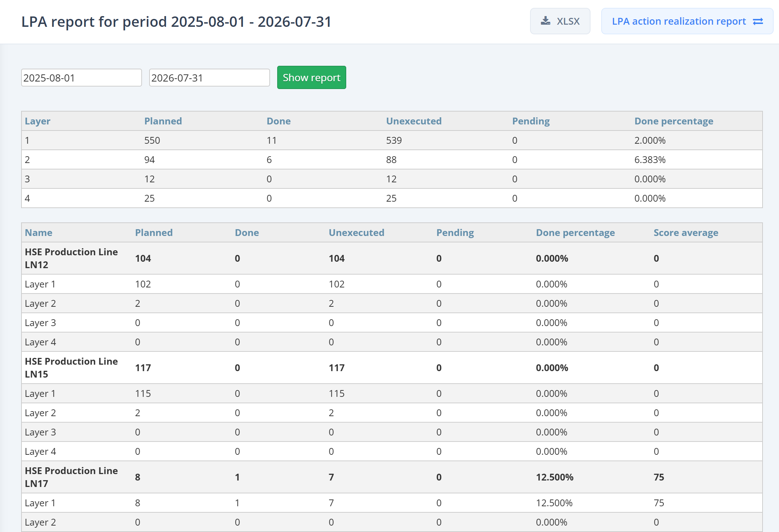Select bold done percentage 0.000% for LN12
This screenshot has height=532, width=779.
552,258
